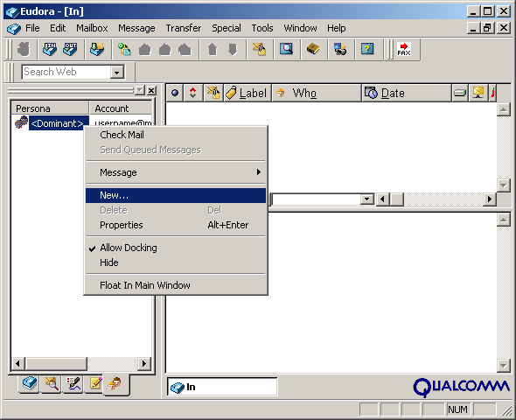This screenshot has width=516, height=420.
Task: Choose Float In Main Window
Action: coord(176,285)
